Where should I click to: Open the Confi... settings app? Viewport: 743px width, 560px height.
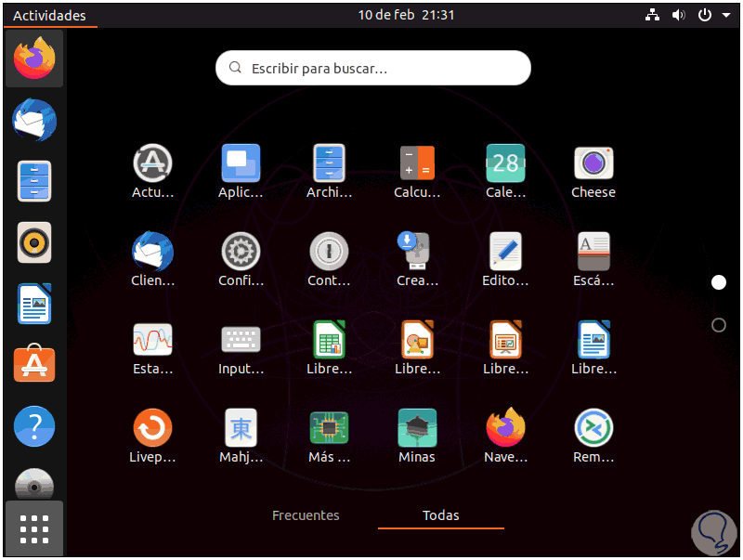[x=241, y=260]
